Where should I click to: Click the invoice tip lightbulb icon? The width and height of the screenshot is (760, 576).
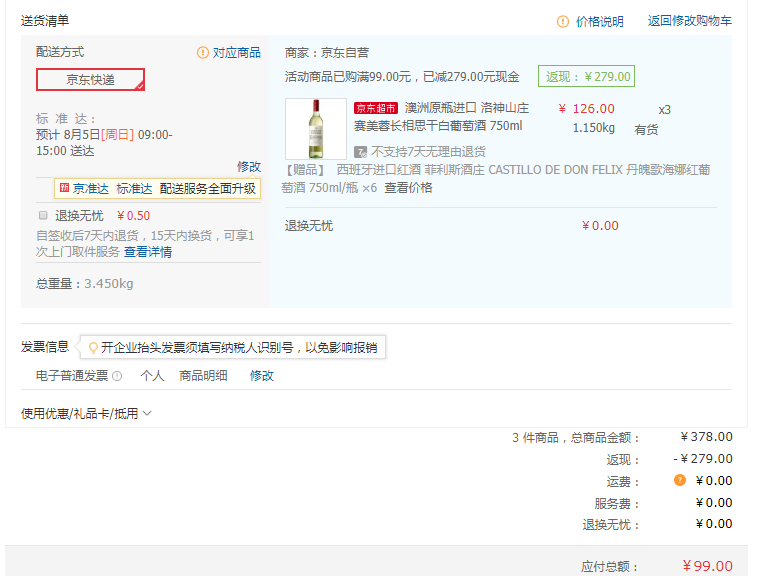point(93,348)
